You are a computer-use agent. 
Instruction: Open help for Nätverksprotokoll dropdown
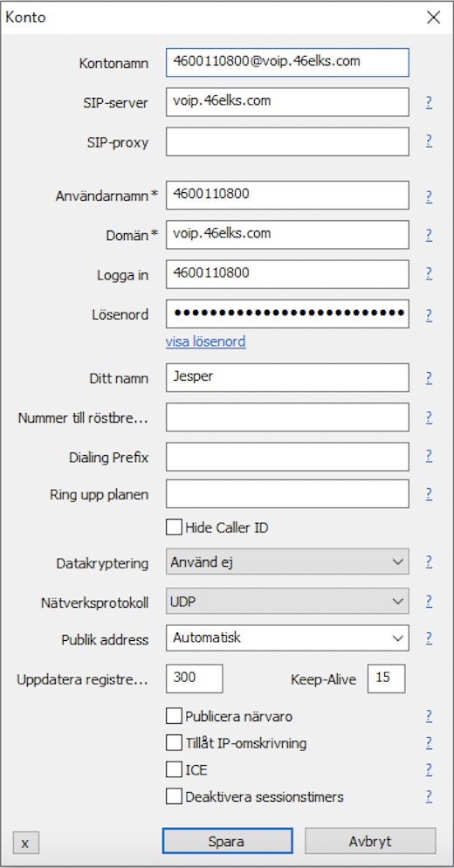pos(429,601)
